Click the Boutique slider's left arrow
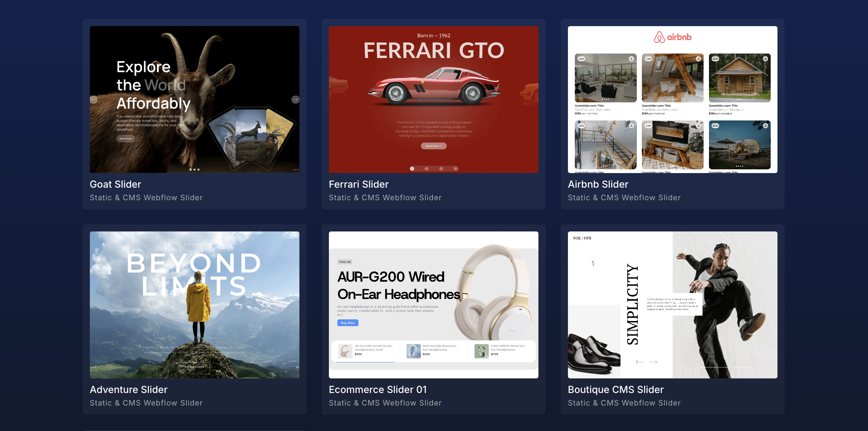The height and width of the screenshot is (431, 868). point(639,362)
